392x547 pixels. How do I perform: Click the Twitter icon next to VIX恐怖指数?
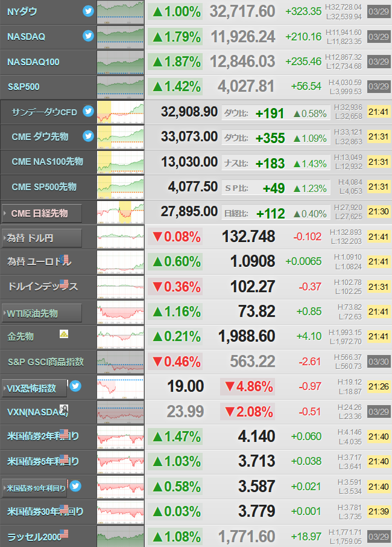tap(75, 386)
